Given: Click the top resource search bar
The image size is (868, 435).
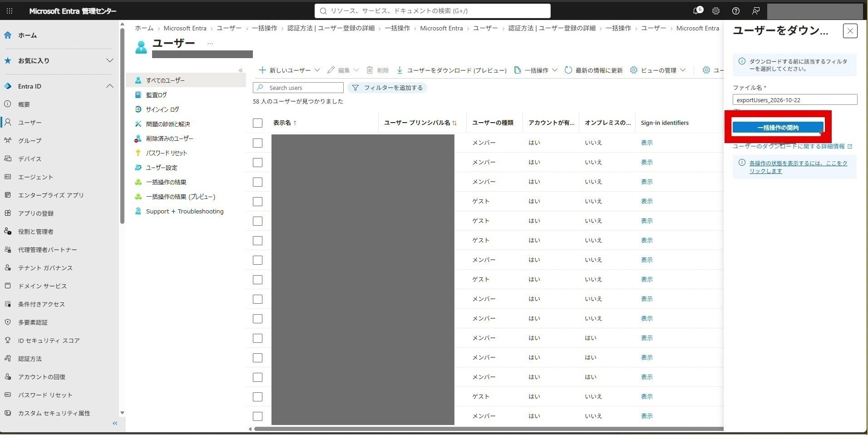Looking at the screenshot, I should [433, 11].
